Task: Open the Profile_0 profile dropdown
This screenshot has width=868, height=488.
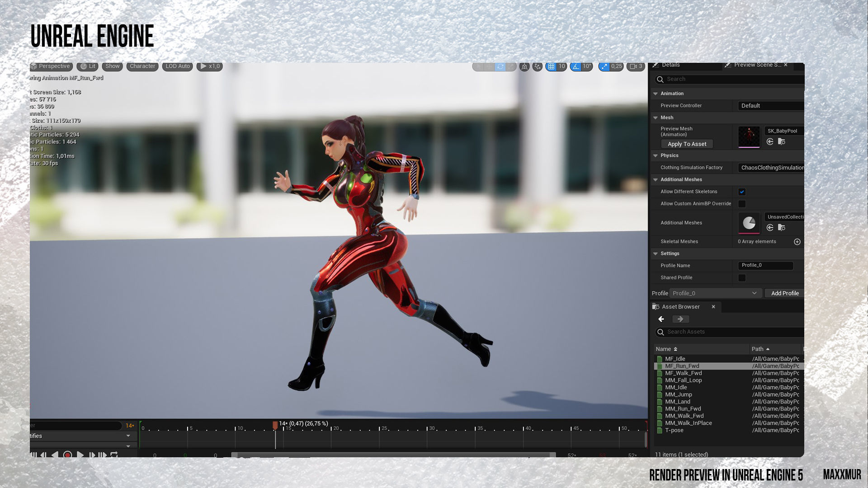Action: pos(715,293)
